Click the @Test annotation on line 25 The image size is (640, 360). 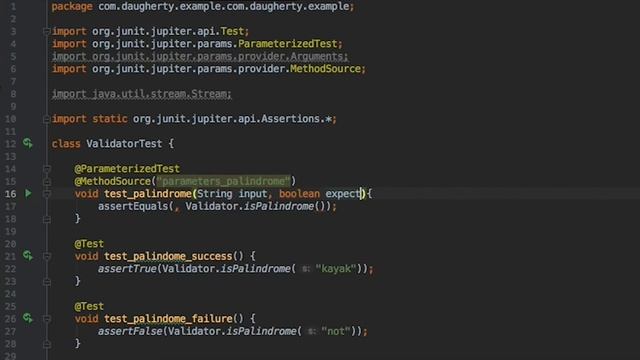pos(89,306)
